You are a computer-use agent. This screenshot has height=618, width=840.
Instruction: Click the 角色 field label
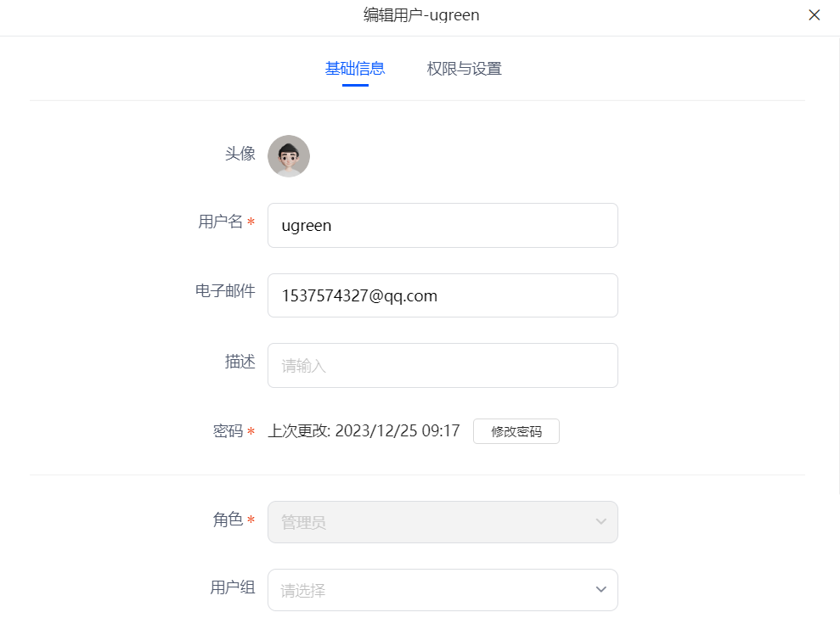(x=228, y=520)
